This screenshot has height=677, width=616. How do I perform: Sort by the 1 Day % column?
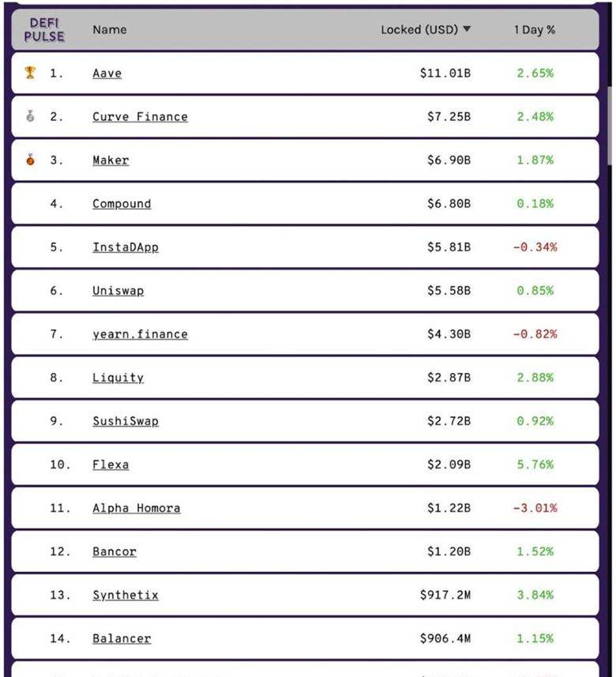pos(535,30)
